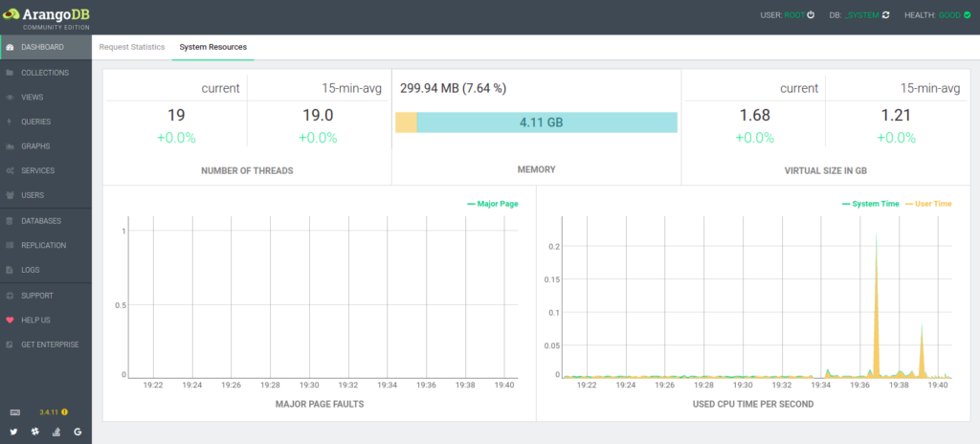Show keyboard shortcuts via keyboard icon

click(13, 412)
